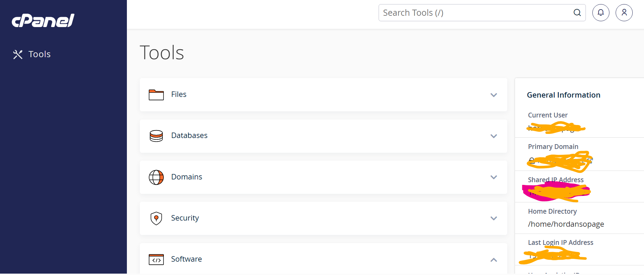Click the General Information heading
Image resolution: width=644 pixels, height=275 pixels.
pos(563,95)
